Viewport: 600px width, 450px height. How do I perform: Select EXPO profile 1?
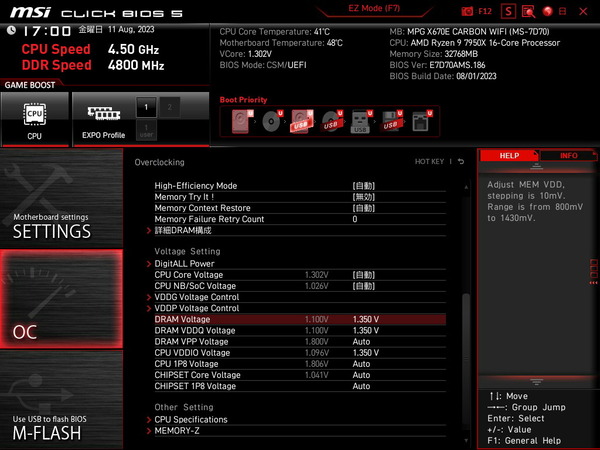(146, 107)
